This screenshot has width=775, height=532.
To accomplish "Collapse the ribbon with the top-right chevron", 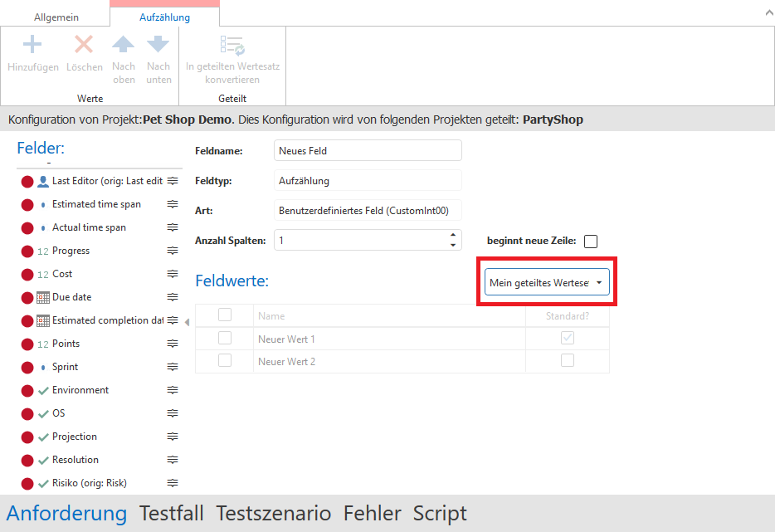I will click(x=763, y=13).
